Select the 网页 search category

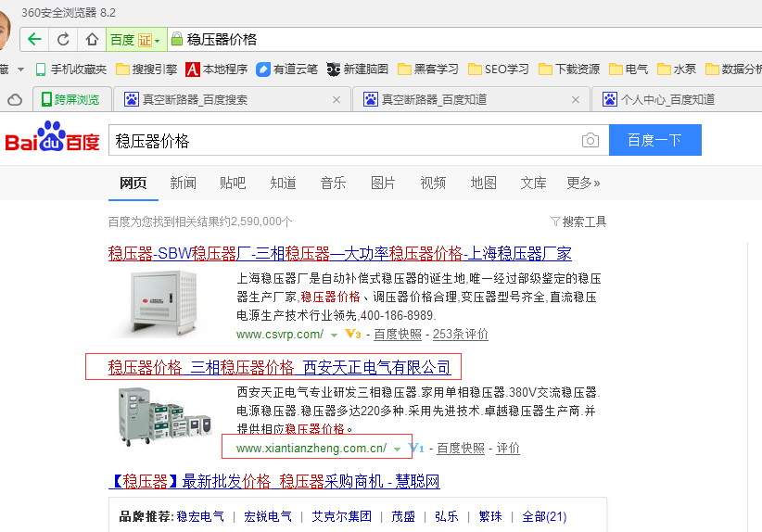pyautogui.click(x=133, y=183)
